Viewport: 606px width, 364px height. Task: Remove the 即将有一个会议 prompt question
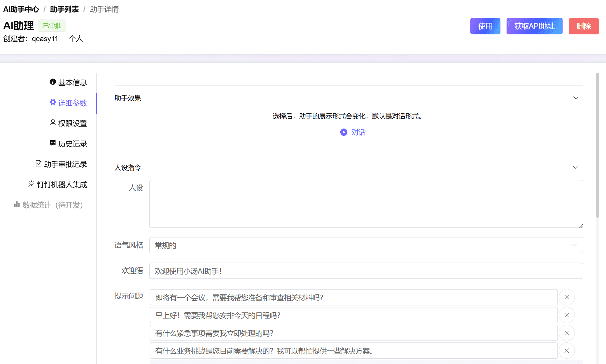coord(567,297)
